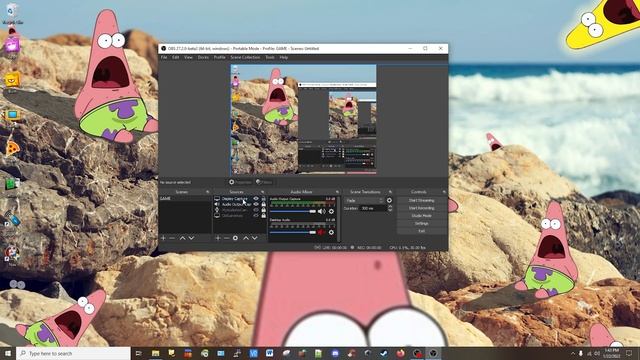Mute Audio Output Capture with the speaker icon in the mixer
Screen dimensions: 640x360
pyautogui.click(x=321, y=211)
